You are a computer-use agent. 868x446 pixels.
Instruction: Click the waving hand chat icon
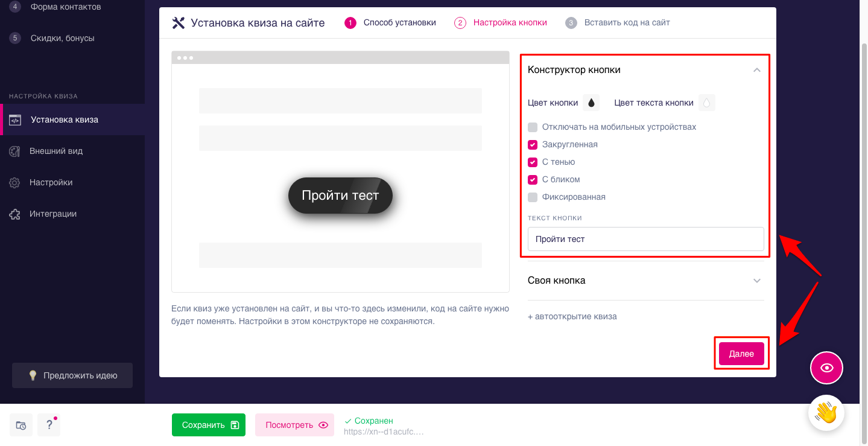[826, 413]
